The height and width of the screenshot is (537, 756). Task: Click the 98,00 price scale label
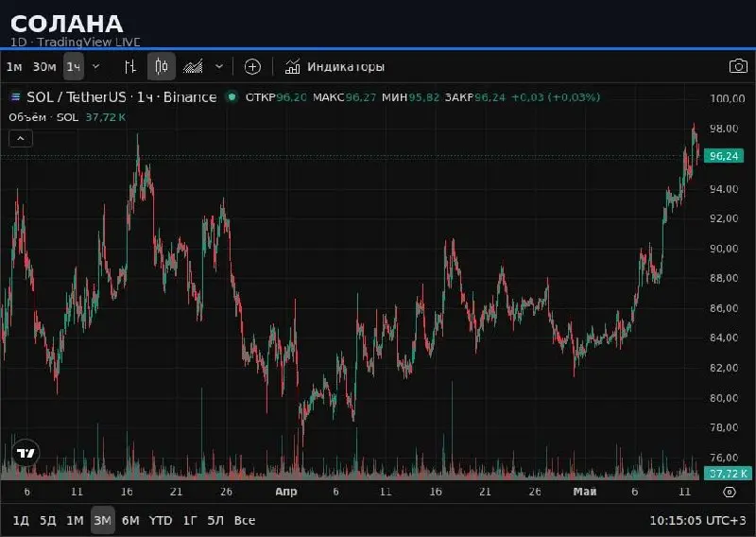[x=724, y=129]
